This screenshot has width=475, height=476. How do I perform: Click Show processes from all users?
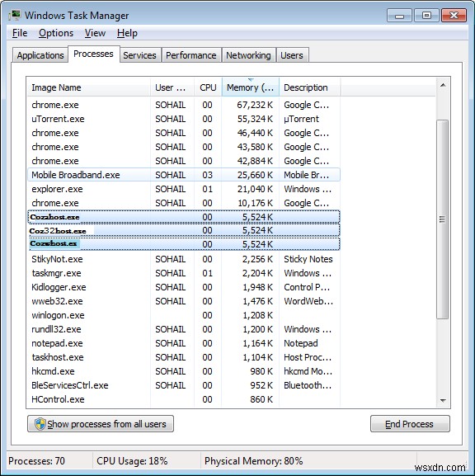click(x=101, y=424)
